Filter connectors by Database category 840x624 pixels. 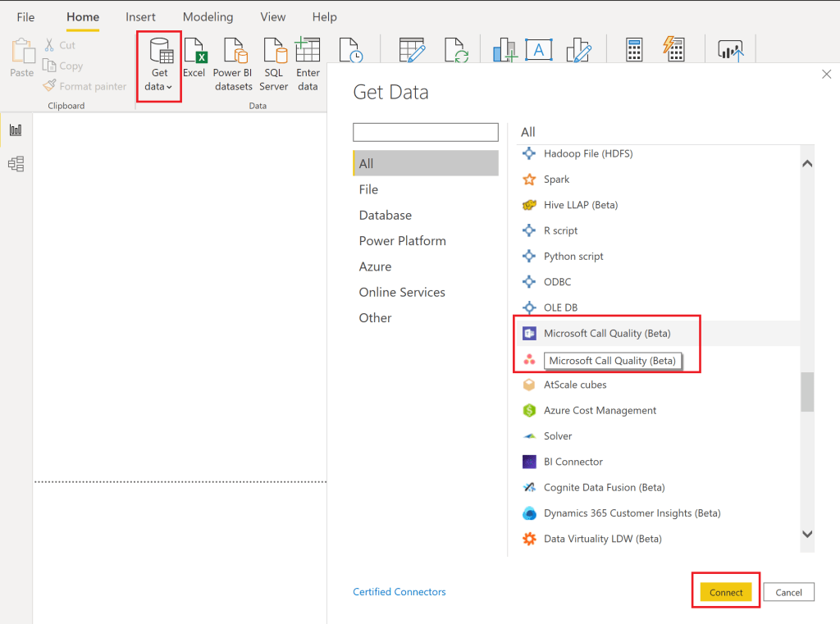[x=385, y=215]
